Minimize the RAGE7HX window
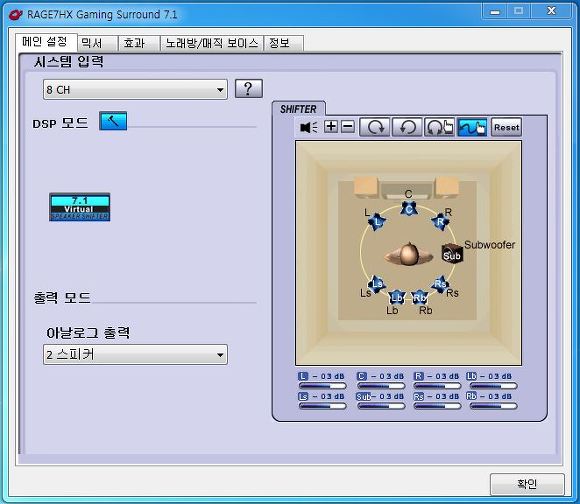The height and width of the screenshot is (504, 580). tap(495, 11)
